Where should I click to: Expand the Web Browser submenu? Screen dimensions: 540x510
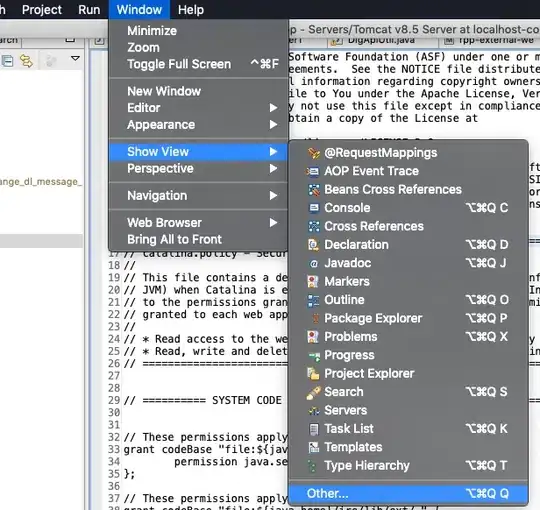198,223
